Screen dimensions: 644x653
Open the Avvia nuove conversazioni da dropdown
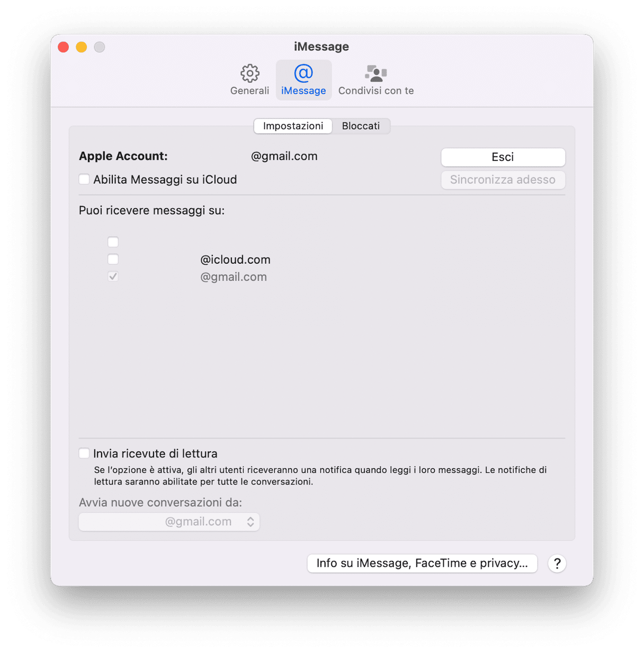tap(169, 522)
